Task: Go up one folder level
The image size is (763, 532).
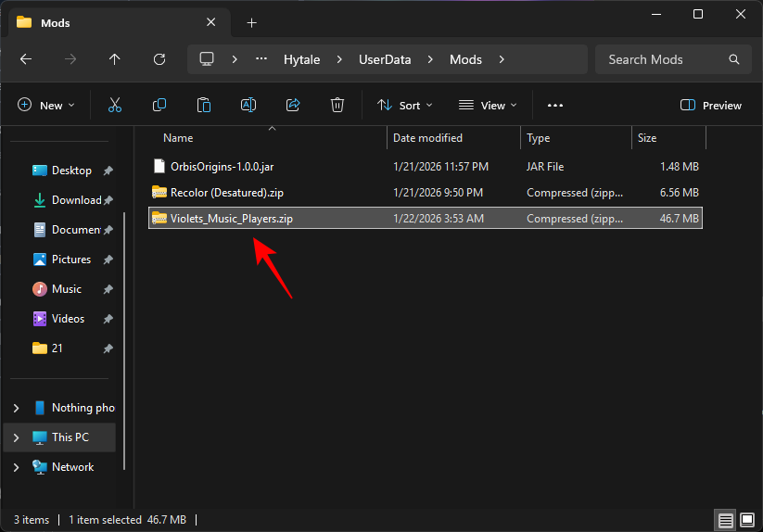Action: 115,59
